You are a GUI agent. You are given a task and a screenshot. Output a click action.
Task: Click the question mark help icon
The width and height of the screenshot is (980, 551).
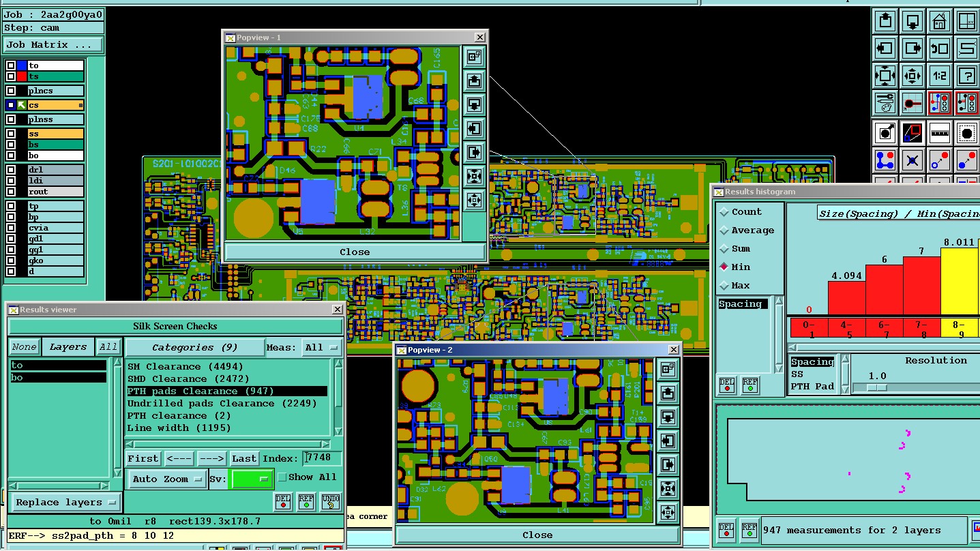point(967,75)
